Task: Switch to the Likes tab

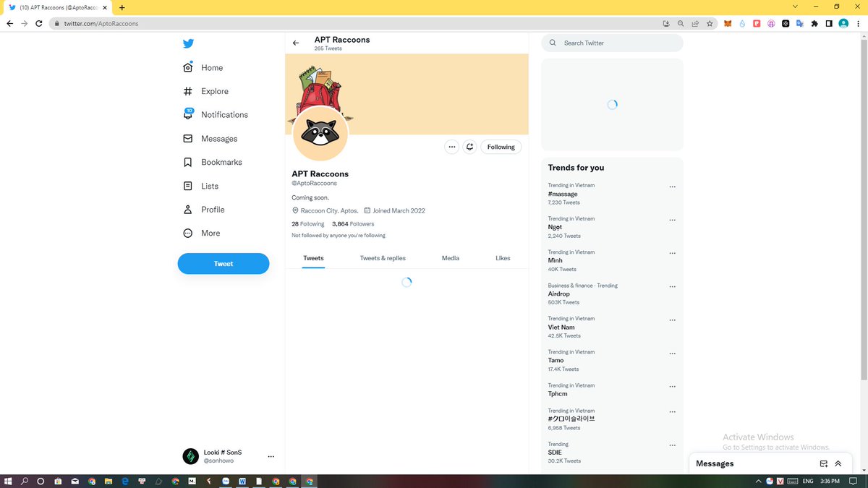Action: coord(503,258)
